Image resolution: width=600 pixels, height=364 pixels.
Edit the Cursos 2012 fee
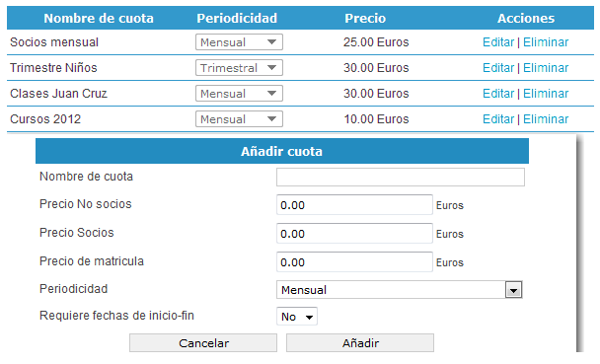click(498, 119)
